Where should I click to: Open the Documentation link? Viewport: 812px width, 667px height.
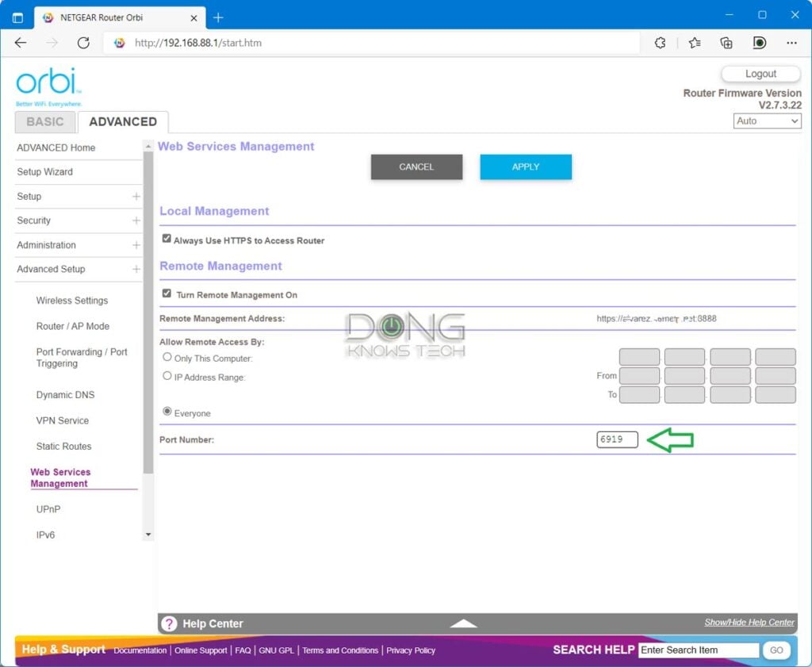[140, 650]
